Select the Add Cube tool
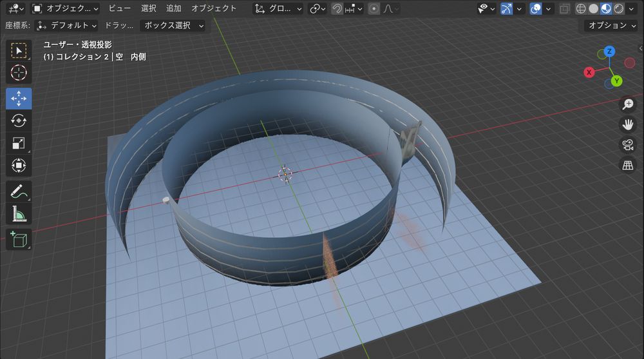The height and width of the screenshot is (359, 644). [x=19, y=239]
